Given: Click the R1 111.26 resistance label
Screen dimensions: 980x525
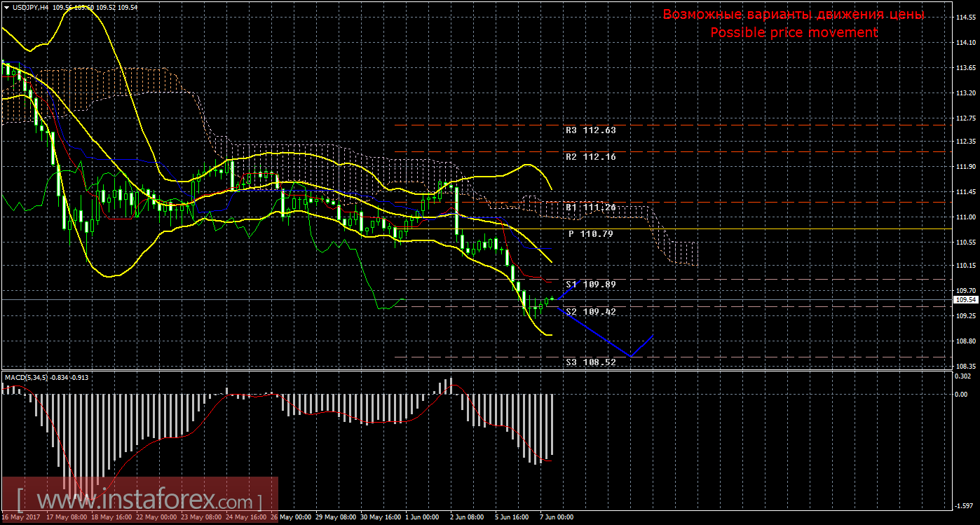Looking at the screenshot, I should (590, 207).
